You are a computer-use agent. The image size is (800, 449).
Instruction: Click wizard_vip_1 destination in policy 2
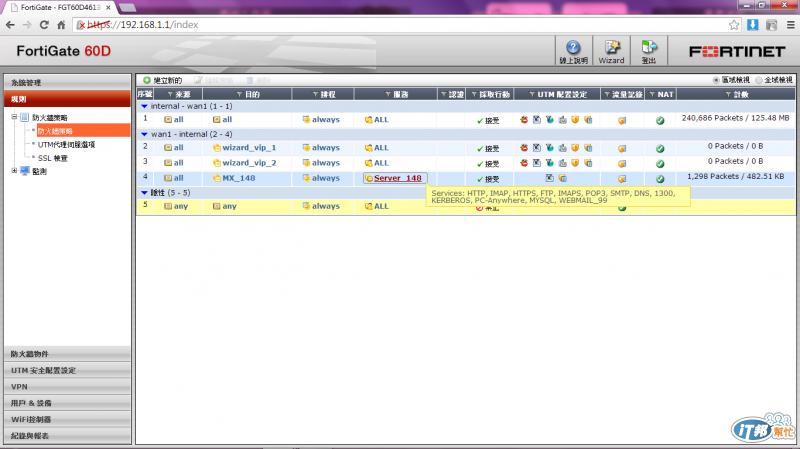pyautogui.click(x=249, y=147)
